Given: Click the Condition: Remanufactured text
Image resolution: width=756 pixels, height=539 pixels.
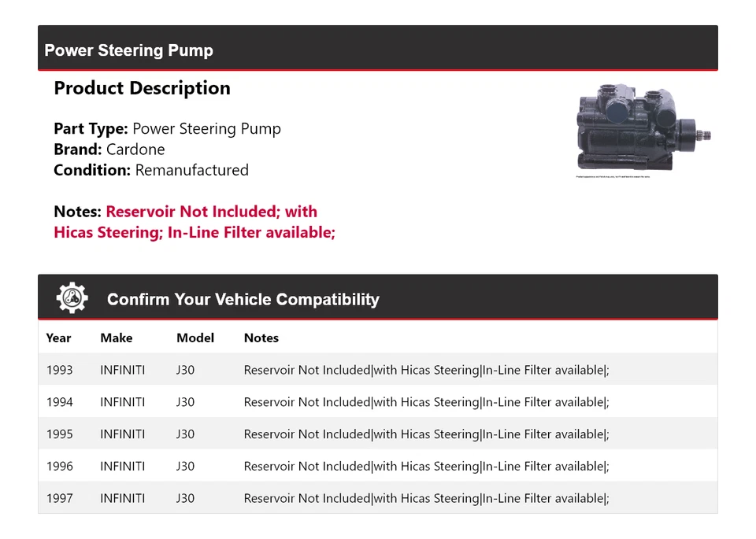Looking at the screenshot, I should click(x=151, y=170).
